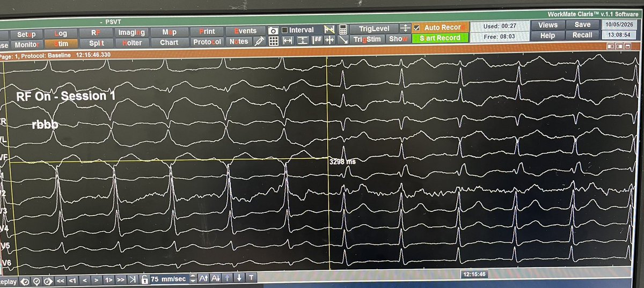644x288 pixels.
Task: Open the Notes button
Action: (239, 42)
